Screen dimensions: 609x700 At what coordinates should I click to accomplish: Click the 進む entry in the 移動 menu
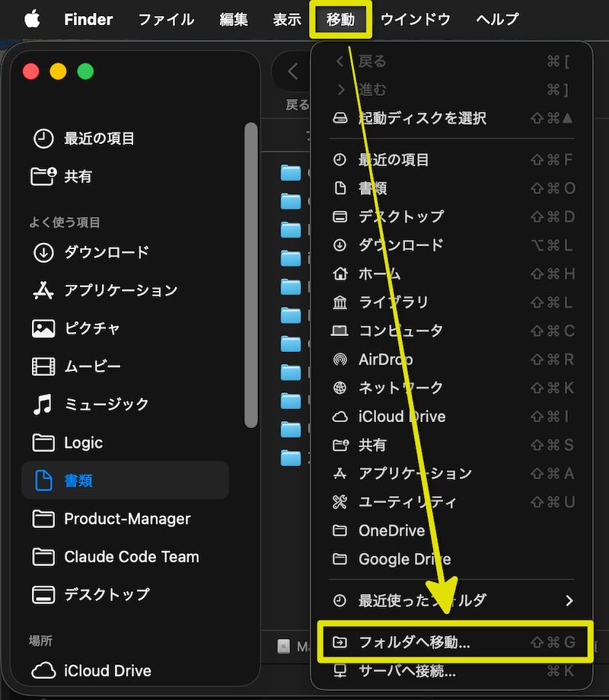[451, 90]
